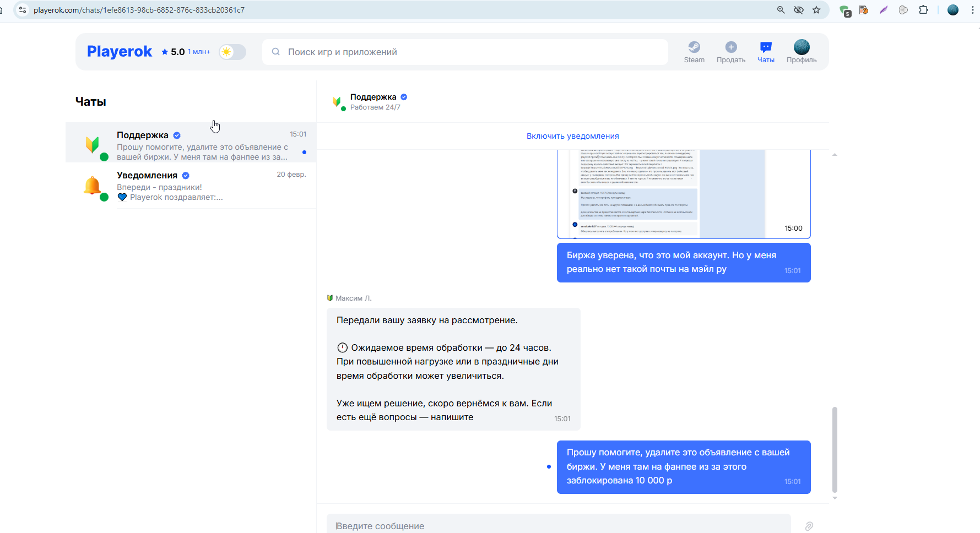
Task: Click the message 'Передали вашу заявку на рассмотрение.'
Action: pos(453,369)
